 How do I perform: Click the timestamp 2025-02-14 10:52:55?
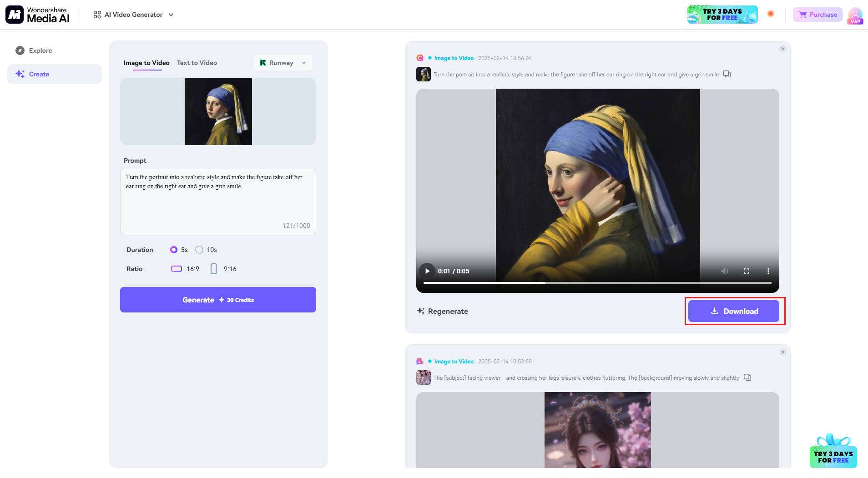pos(505,362)
